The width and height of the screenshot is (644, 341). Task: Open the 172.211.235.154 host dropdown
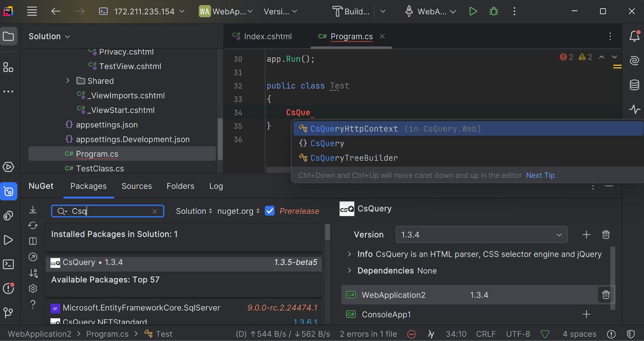click(142, 11)
